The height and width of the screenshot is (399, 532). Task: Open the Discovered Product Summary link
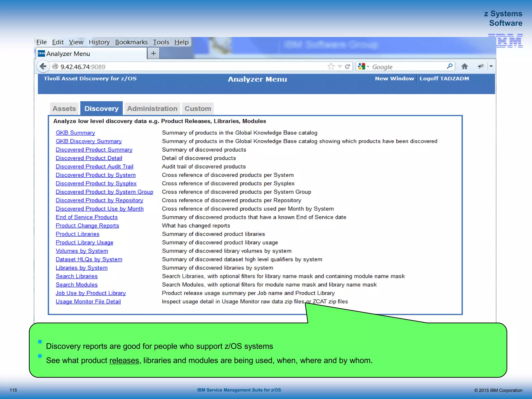click(94, 150)
